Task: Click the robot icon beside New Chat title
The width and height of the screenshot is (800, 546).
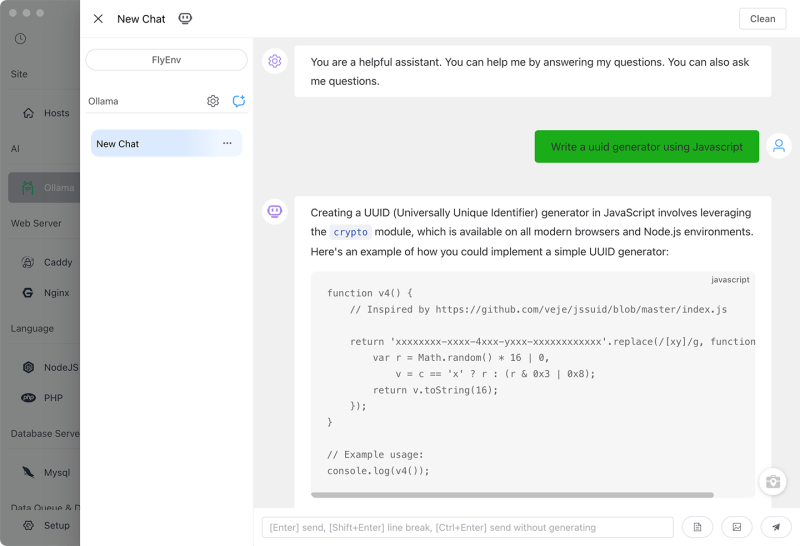Action: 185,19
